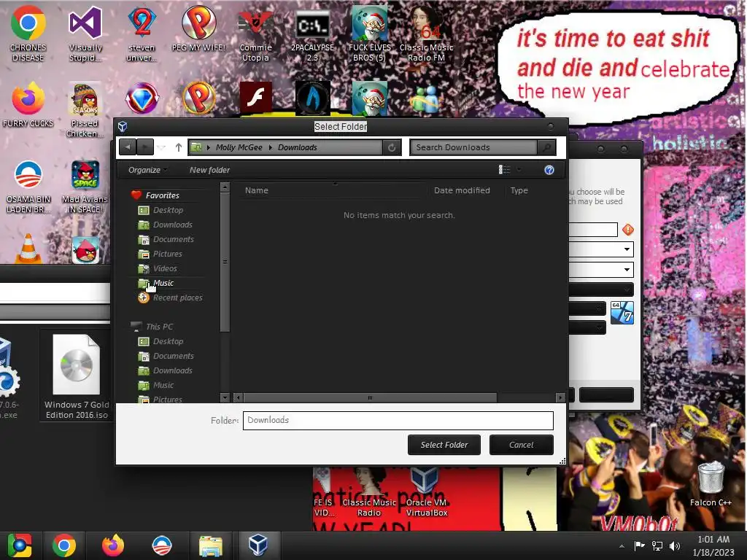Open the File Explorer taskbar icon
The image size is (747, 560).
(210, 545)
